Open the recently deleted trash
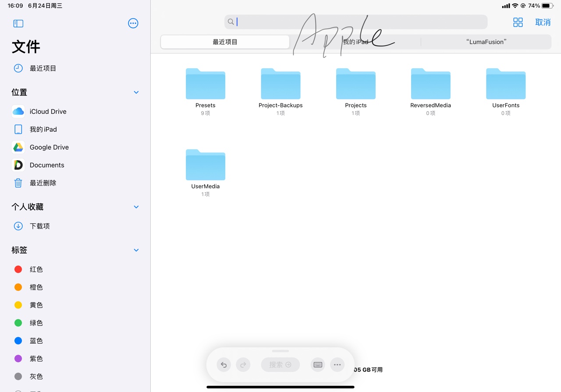 [43, 183]
